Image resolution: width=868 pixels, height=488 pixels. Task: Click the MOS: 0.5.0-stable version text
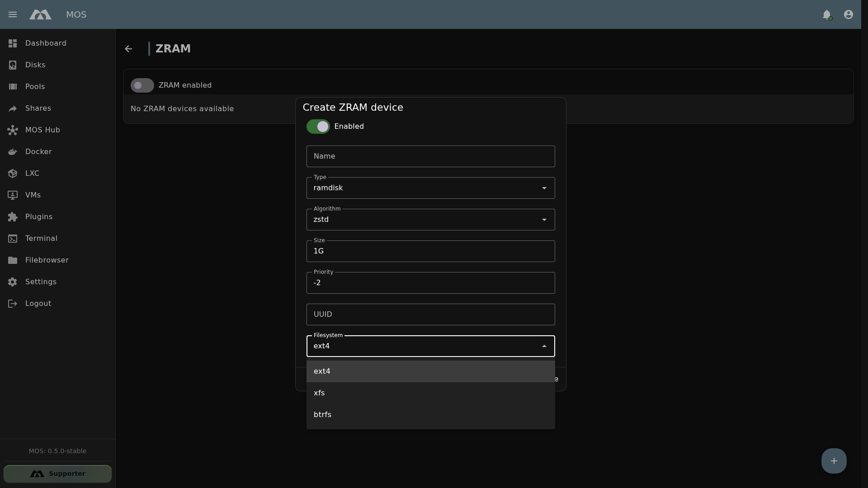click(57, 451)
